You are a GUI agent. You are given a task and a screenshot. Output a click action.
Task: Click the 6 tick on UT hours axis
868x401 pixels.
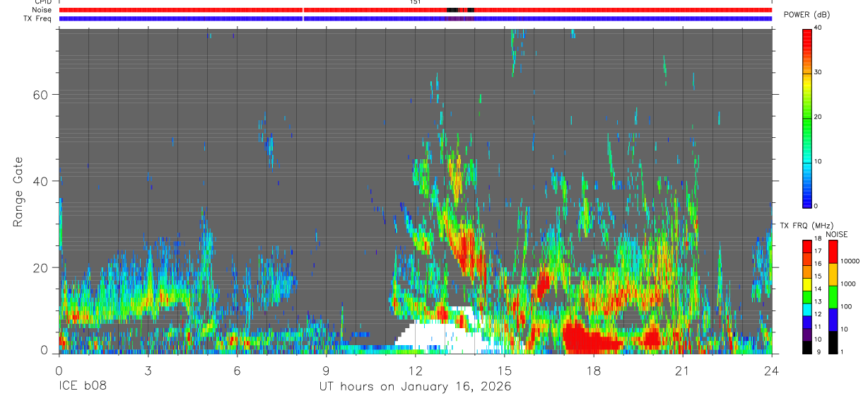pyautogui.click(x=237, y=371)
